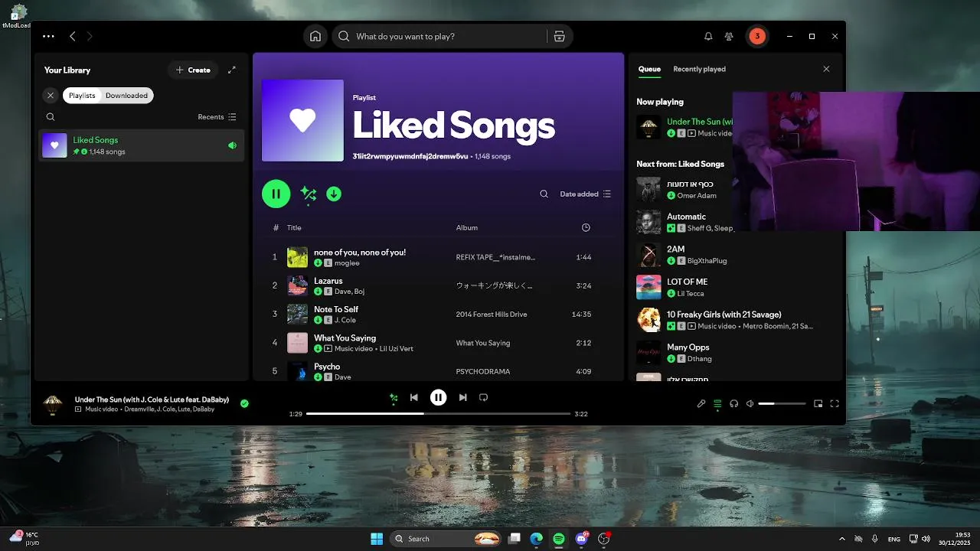Search inside the Liked Songs playlist

pyautogui.click(x=544, y=194)
